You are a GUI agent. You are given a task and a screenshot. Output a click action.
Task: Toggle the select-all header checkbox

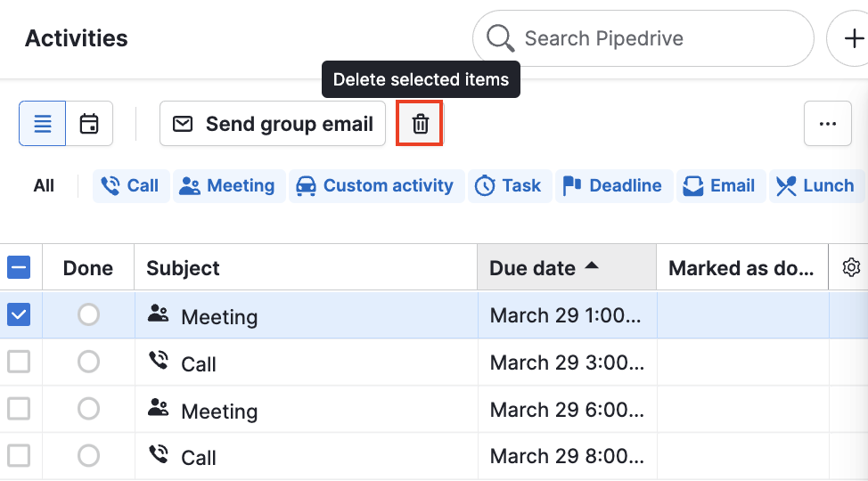click(19, 267)
